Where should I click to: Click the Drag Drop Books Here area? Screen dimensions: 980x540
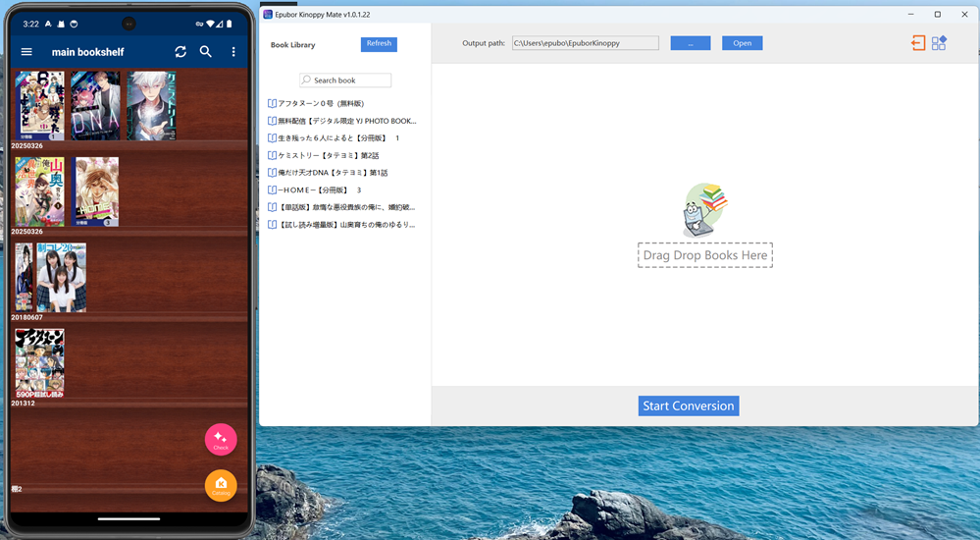704,255
